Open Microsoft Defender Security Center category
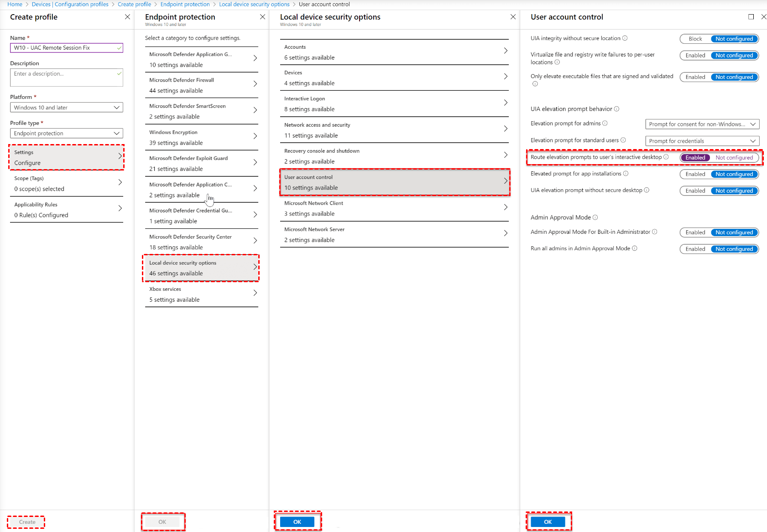Screen dimensions: 767x532 202,242
